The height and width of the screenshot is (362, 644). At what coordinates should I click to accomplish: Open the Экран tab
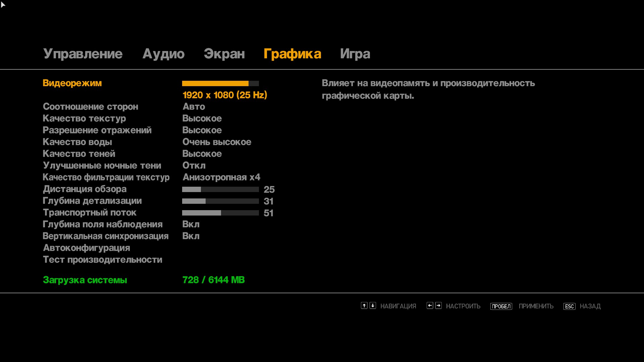[x=224, y=54]
